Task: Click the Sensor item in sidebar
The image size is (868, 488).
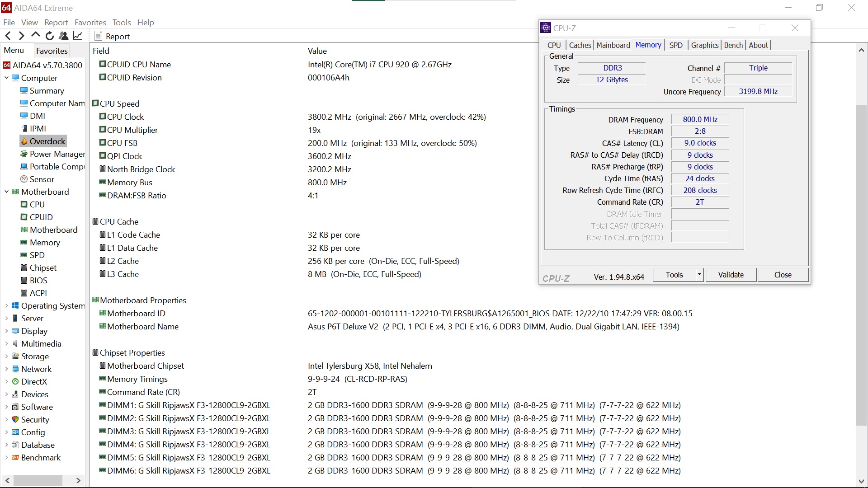Action: pyautogui.click(x=42, y=179)
